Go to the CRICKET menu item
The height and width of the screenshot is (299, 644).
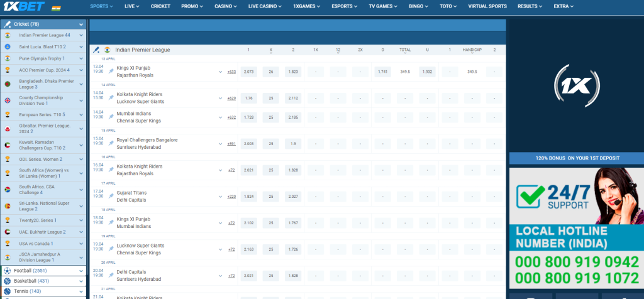click(x=160, y=6)
